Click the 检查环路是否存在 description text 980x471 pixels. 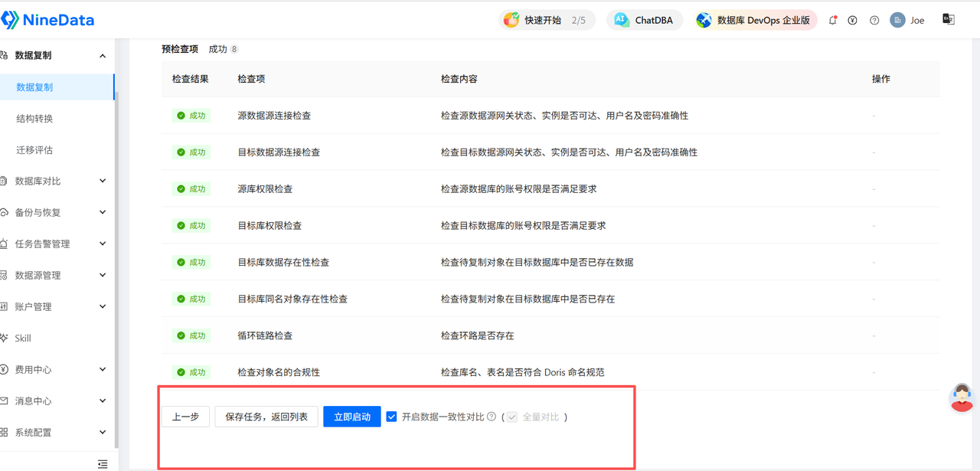[478, 335]
